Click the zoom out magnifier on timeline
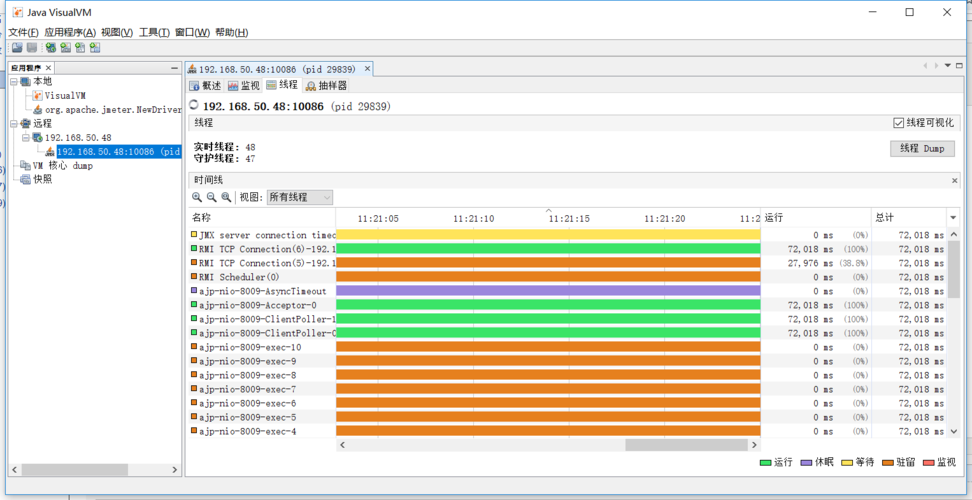The width and height of the screenshot is (972, 500). click(x=211, y=197)
